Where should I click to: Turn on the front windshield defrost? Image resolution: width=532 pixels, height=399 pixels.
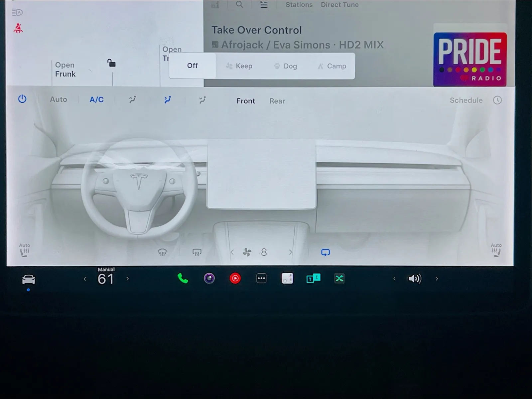[162, 253]
